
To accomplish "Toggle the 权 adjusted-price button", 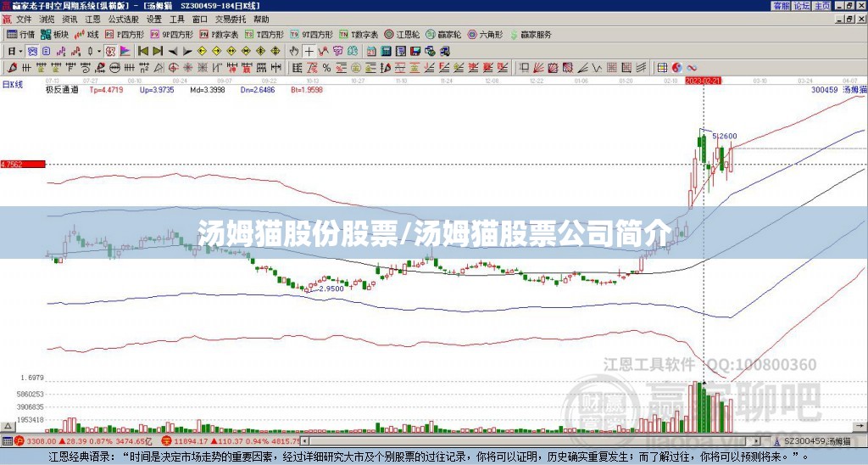I will click(x=110, y=52).
